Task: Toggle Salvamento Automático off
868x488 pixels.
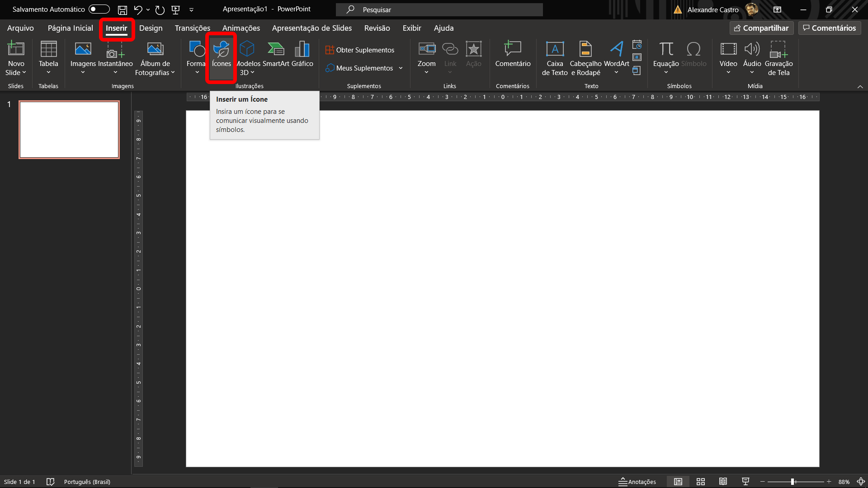Action: [99, 9]
